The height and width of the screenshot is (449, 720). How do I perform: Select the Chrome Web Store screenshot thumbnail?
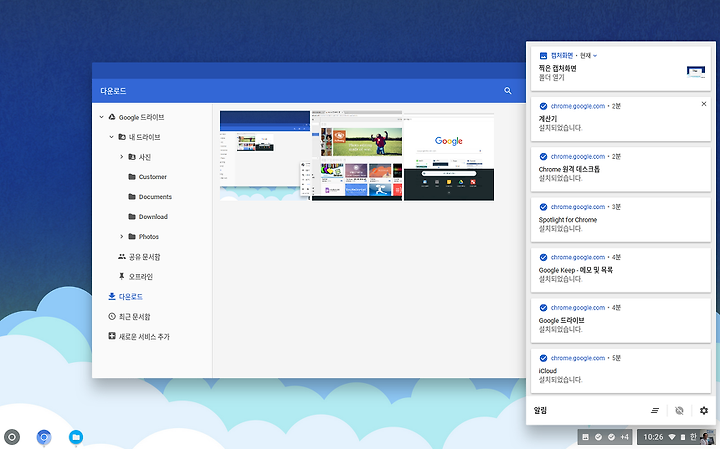pos(357,156)
